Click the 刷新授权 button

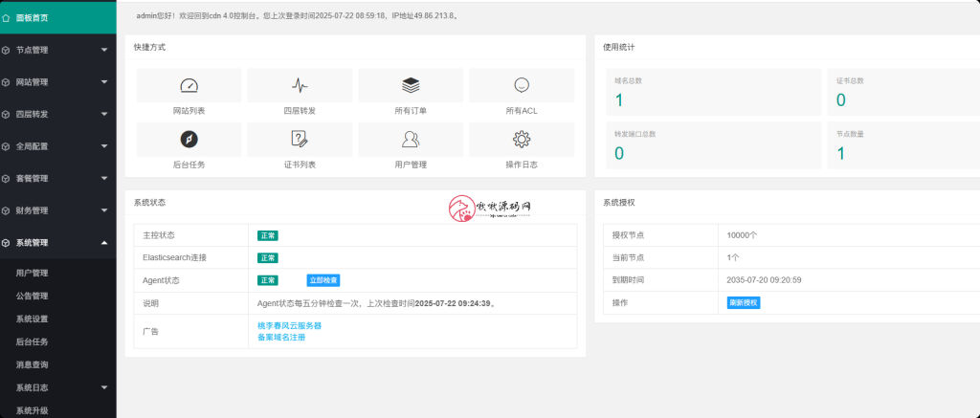tap(744, 303)
